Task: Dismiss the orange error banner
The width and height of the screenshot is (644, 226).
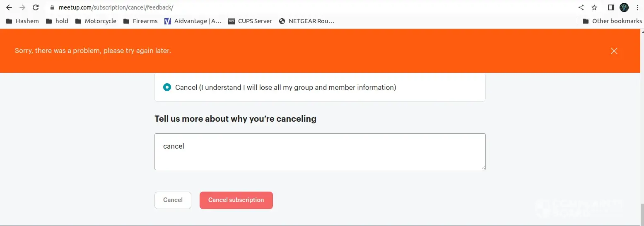Action: (614, 51)
